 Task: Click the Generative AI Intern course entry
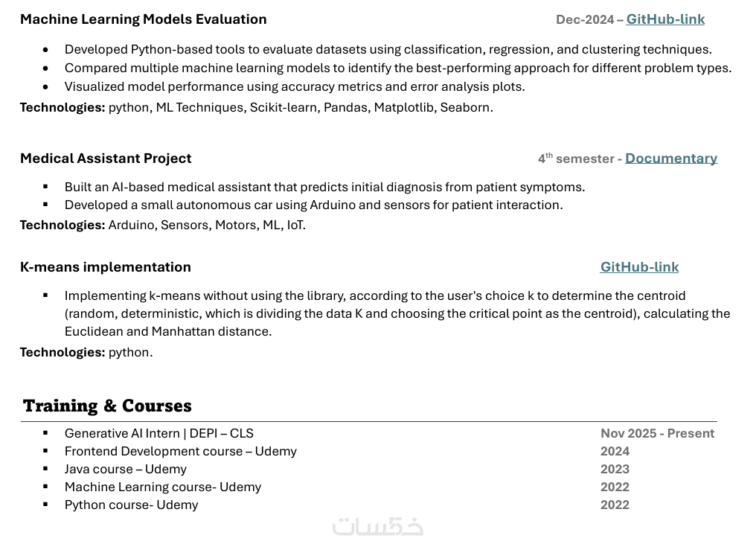[158, 433]
